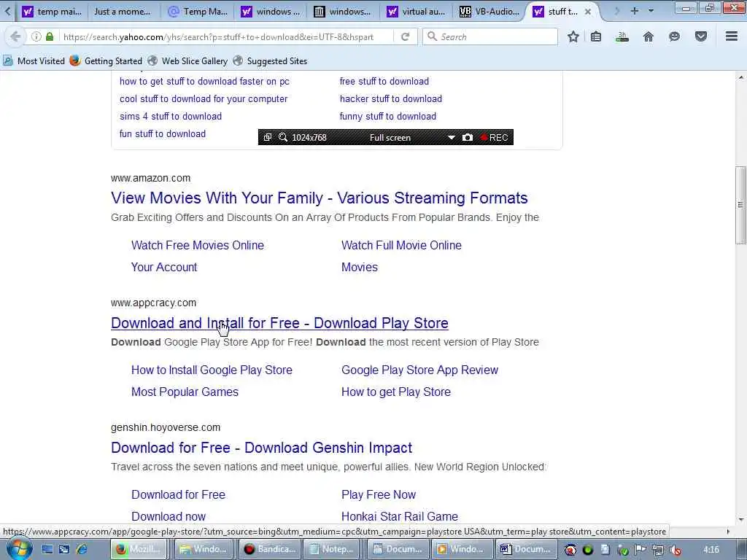The width and height of the screenshot is (747, 560).
Task: Open a new tab with plus icon
Action: click(635, 10)
